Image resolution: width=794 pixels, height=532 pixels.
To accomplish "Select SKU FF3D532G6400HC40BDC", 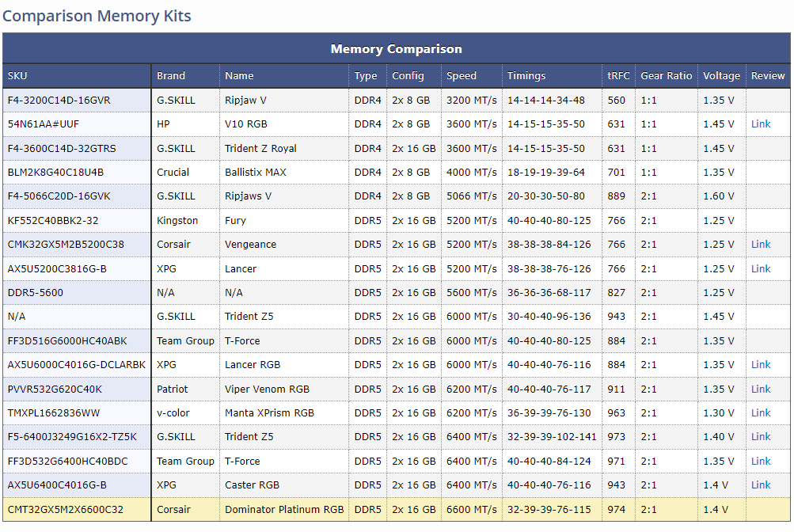I will [x=67, y=461].
